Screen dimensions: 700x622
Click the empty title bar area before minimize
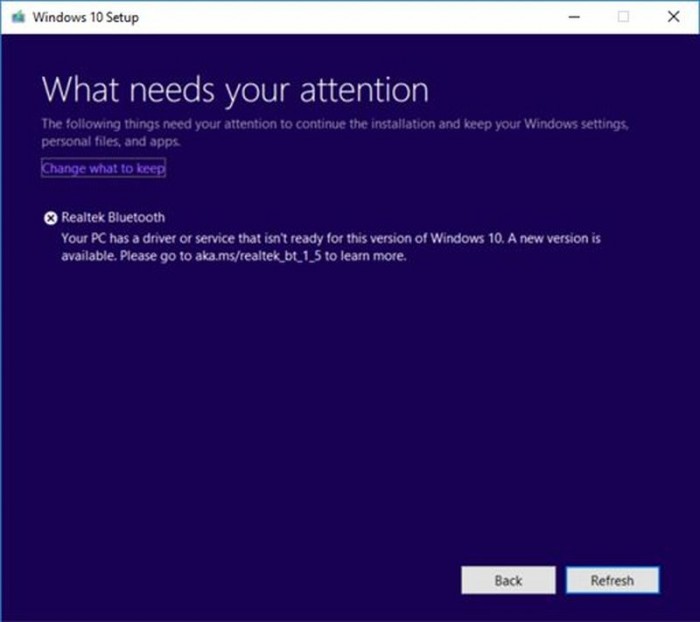pyautogui.click(x=350, y=17)
